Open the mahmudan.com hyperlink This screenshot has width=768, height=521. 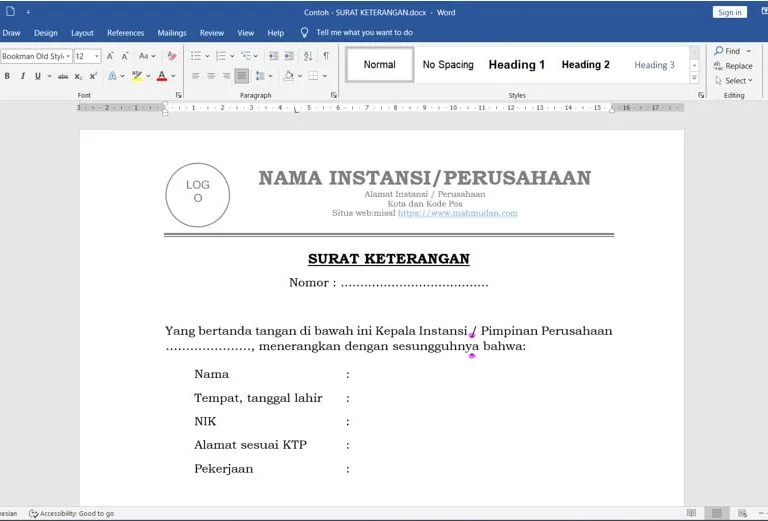[x=457, y=213]
